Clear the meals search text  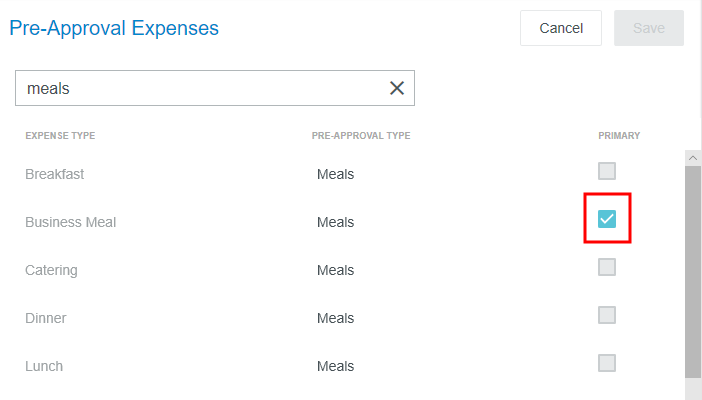pyautogui.click(x=397, y=88)
